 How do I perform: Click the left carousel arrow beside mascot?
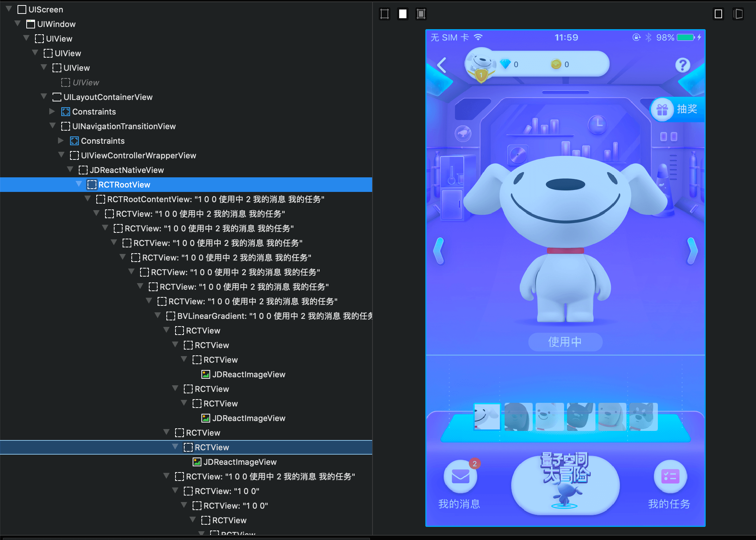point(439,251)
